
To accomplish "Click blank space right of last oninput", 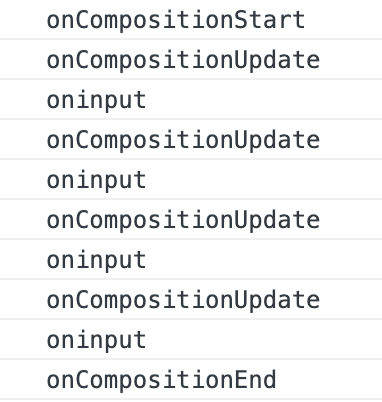I will [x=265, y=339].
